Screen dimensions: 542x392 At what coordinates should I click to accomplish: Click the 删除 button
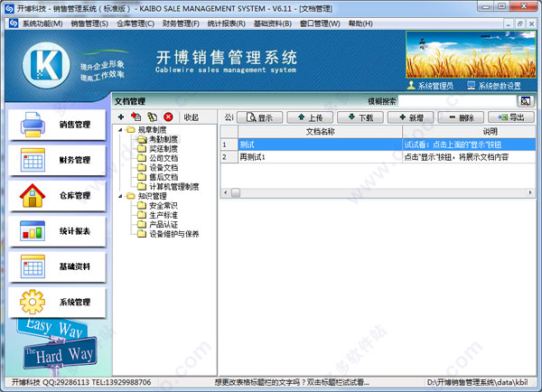461,117
